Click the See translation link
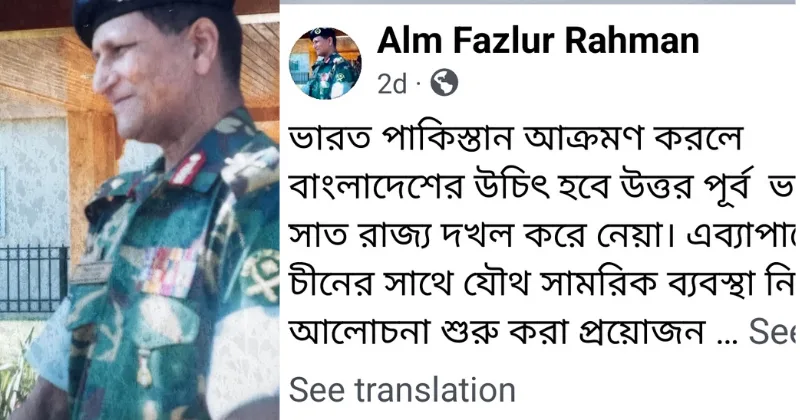The height and width of the screenshot is (420, 800). [402, 390]
